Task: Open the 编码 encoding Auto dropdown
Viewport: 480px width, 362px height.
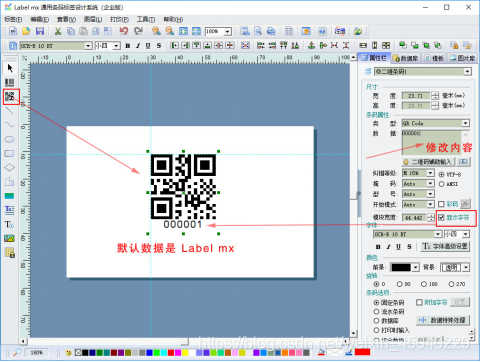Action: point(430,184)
